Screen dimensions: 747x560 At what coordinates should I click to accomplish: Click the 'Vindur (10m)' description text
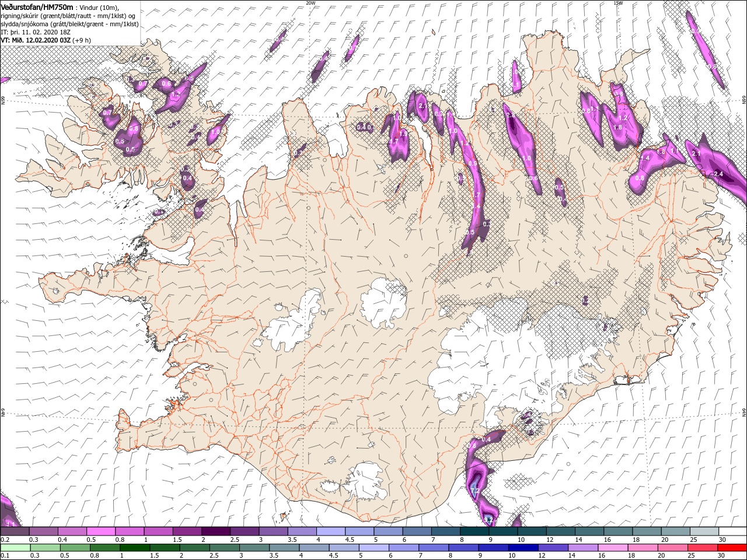(x=99, y=7)
